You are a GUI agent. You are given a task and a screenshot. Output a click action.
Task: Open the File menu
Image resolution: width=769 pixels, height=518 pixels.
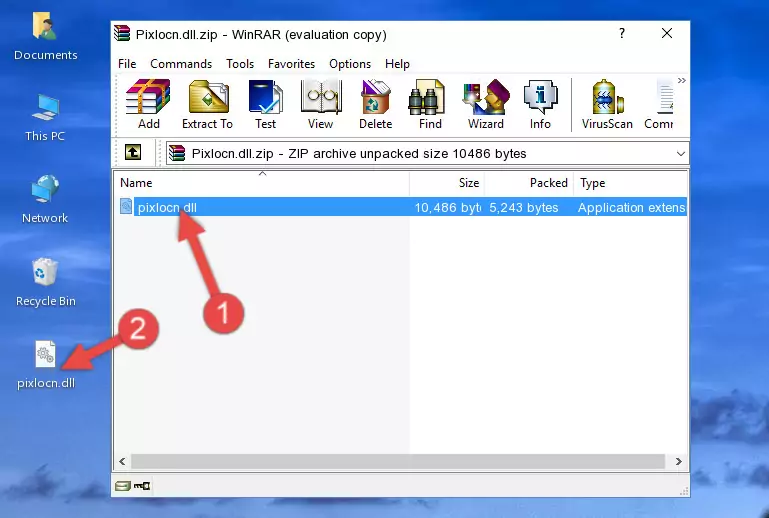[x=127, y=64]
